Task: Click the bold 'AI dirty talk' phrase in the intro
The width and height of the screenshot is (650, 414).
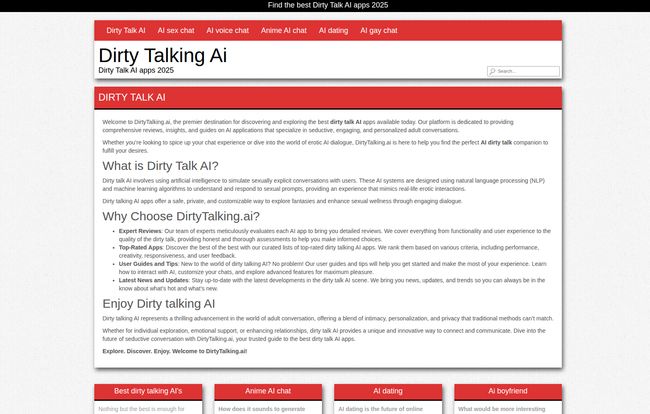Action: [496, 143]
